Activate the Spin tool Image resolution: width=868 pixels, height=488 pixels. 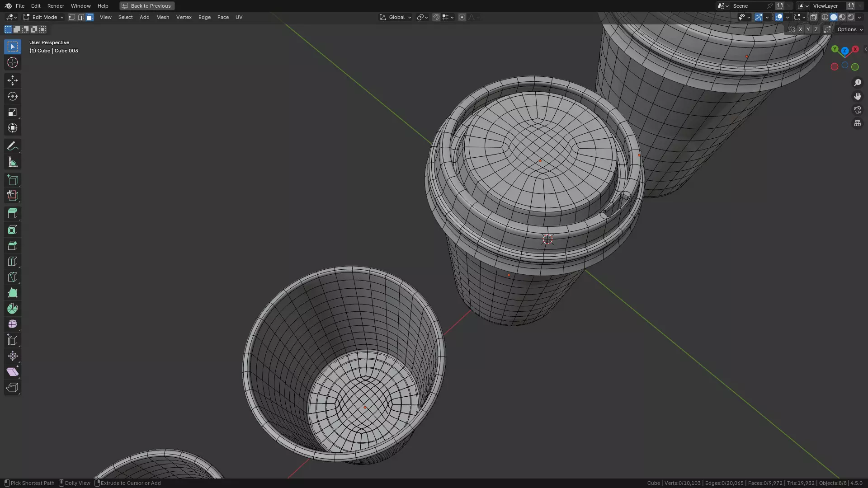(x=13, y=309)
